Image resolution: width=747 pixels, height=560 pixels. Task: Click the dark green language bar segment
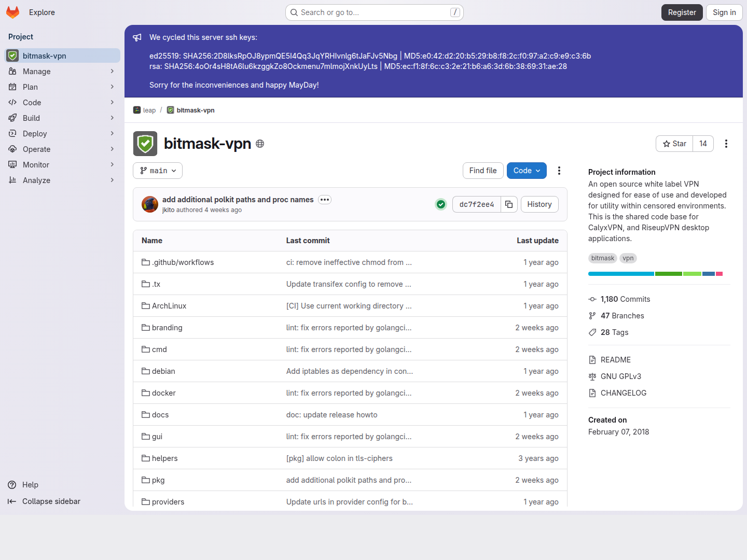click(669, 274)
